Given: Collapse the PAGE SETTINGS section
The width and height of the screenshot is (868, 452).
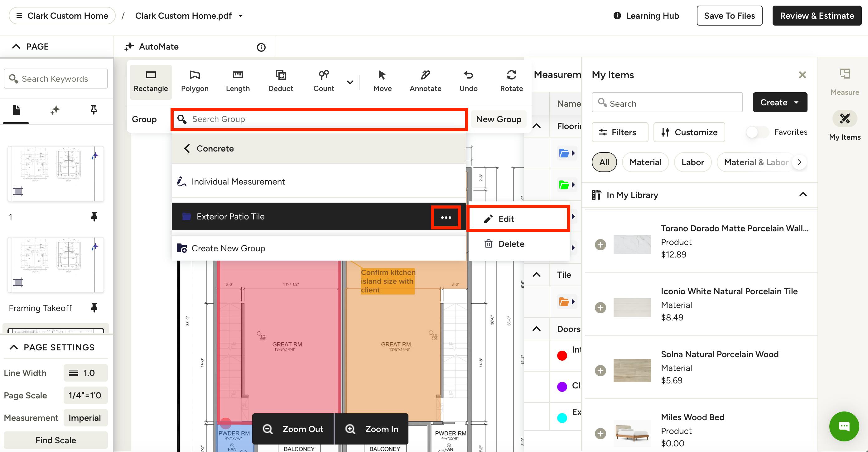Looking at the screenshot, I should pos(13,347).
